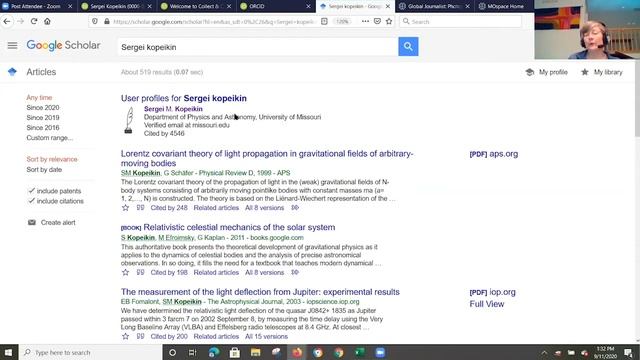Open the Google Scholar hamburger menu

pyautogui.click(x=12, y=45)
